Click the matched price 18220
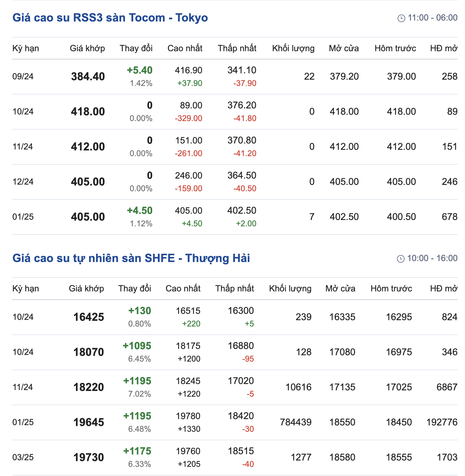This screenshot has width=465, height=476. pyautogui.click(x=89, y=387)
